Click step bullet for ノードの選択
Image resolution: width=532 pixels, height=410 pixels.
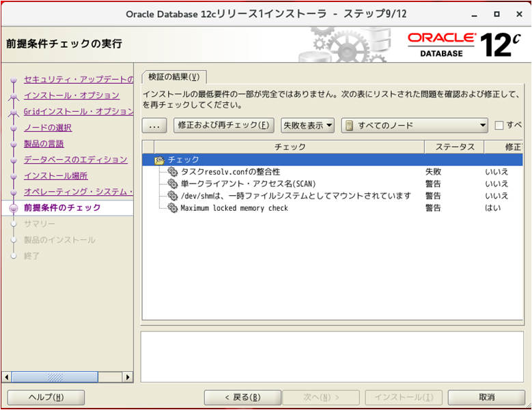pyautogui.click(x=14, y=128)
